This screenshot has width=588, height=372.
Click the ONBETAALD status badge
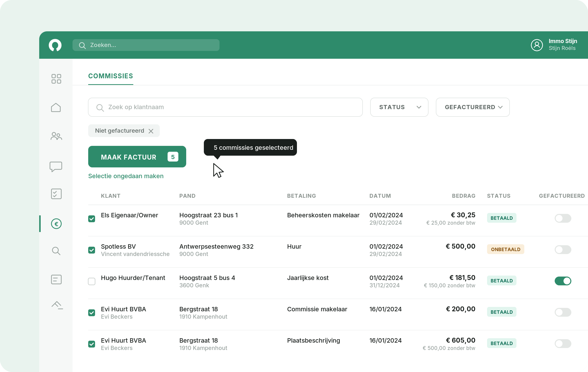[505, 249]
